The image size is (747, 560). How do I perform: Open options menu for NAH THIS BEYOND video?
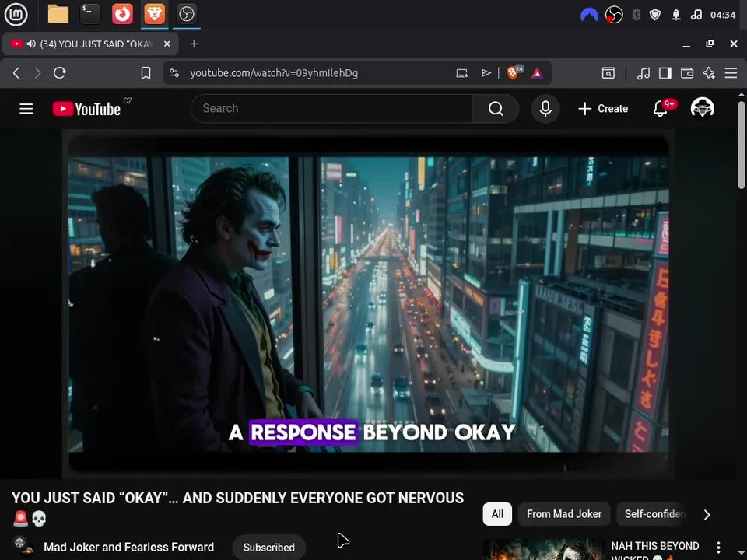718,548
